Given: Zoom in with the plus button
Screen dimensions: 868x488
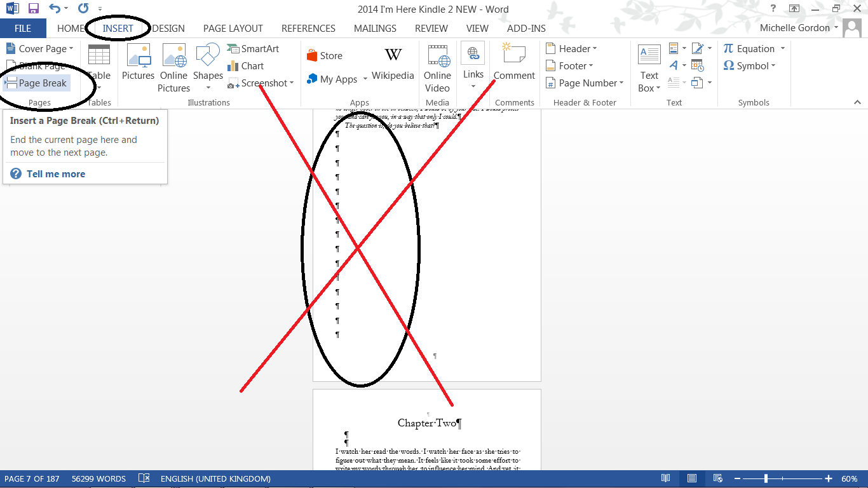Looking at the screenshot, I should [829, 478].
